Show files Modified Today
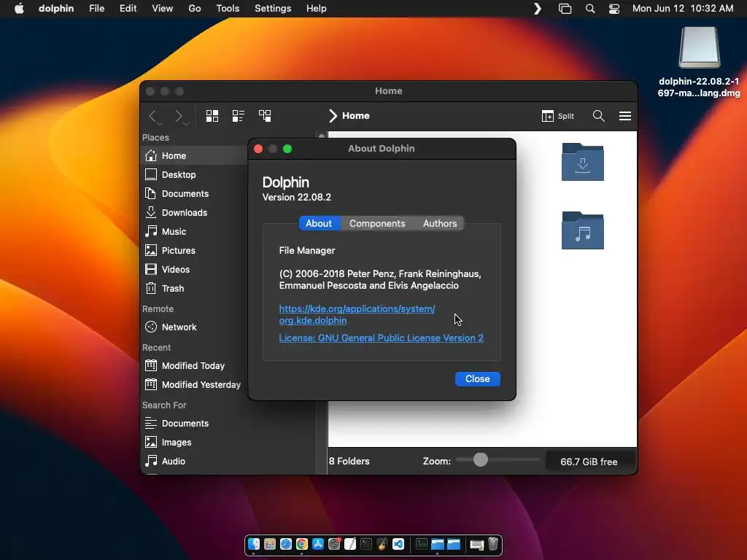Image resolution: width=747 pixels, height=560 pixels. pyautogui.click(x=194, y=366)
